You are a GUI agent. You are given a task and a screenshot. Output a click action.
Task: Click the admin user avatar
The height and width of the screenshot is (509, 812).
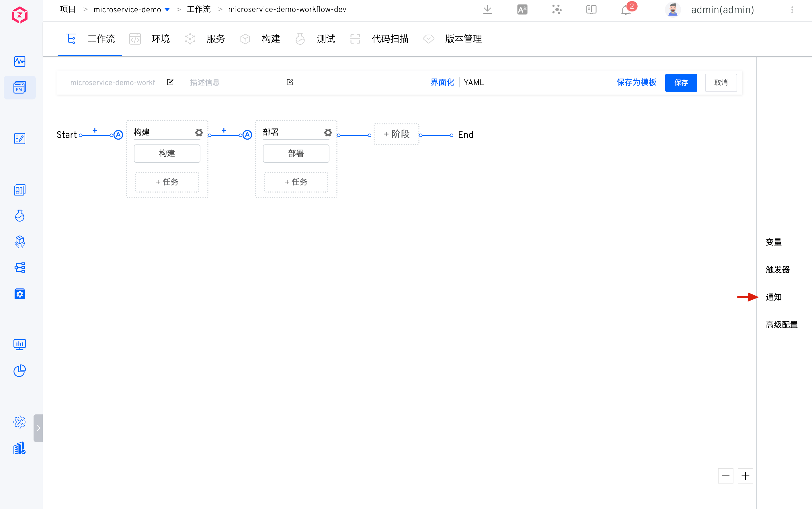coord(673,9)
